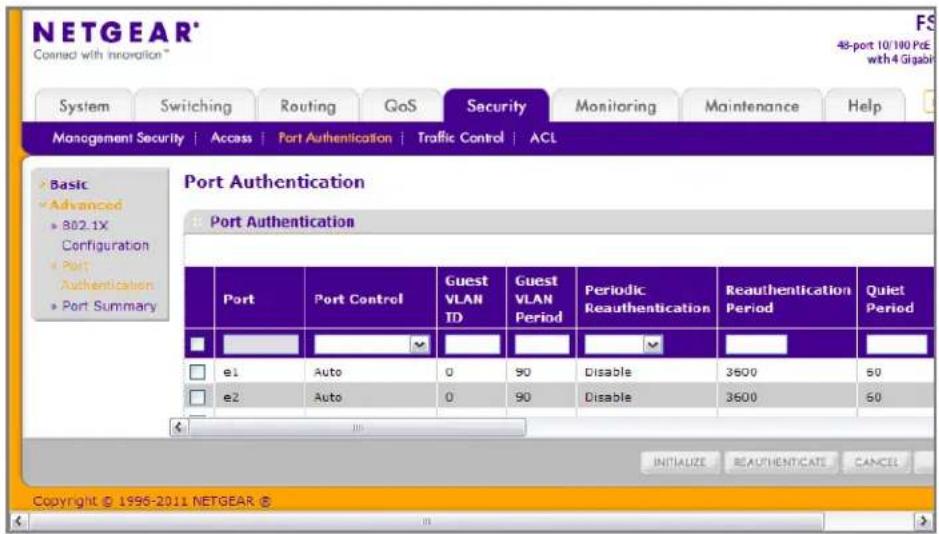Toggle the select-all checkbox in table header
Viewport: 939px width, 534px height.
coord(197,344)
